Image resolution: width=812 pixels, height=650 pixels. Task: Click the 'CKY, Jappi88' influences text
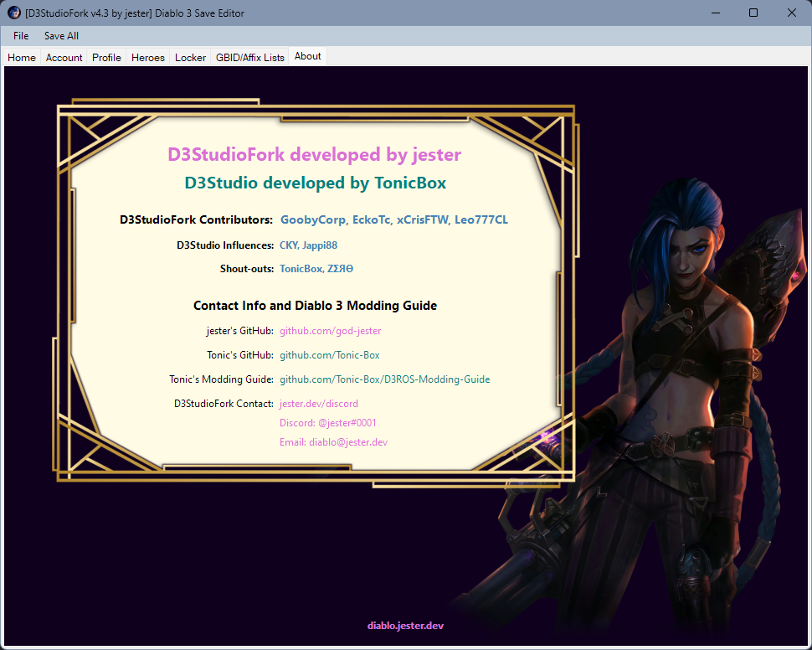[x=309, y=245]
